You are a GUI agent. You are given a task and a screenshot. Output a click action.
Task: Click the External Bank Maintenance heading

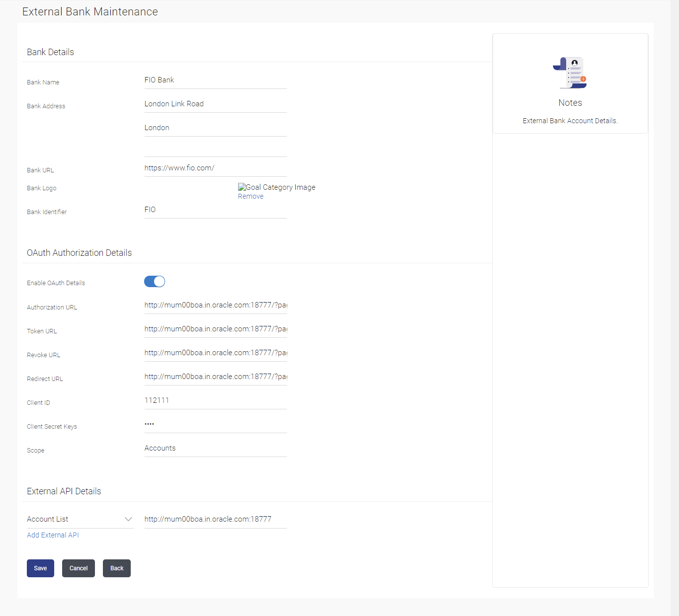tap(90, 11)
